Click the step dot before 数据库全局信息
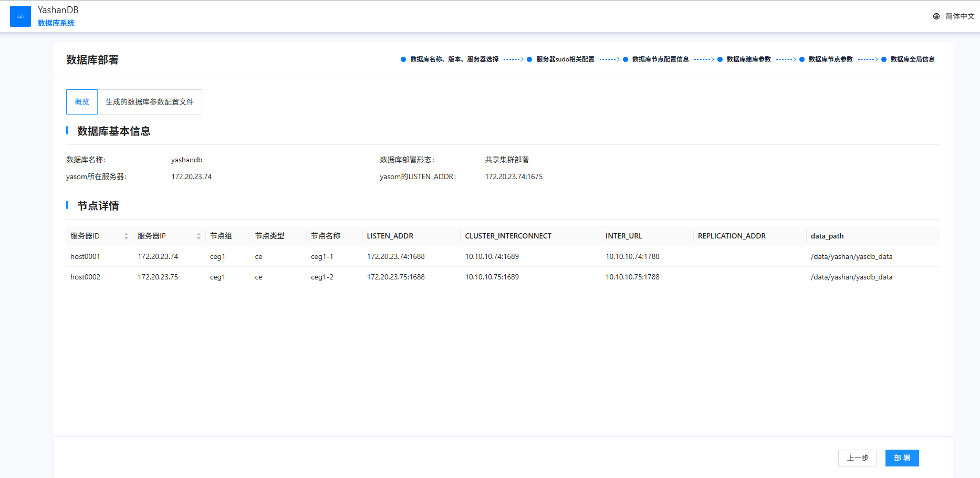This screenshot has width=980, height=478. (884, 59)
